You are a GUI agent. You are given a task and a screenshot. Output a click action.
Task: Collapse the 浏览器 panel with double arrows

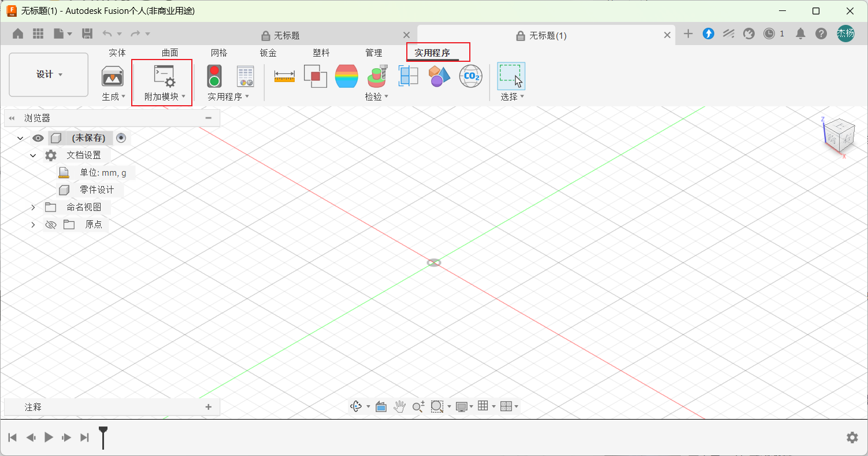12,118
